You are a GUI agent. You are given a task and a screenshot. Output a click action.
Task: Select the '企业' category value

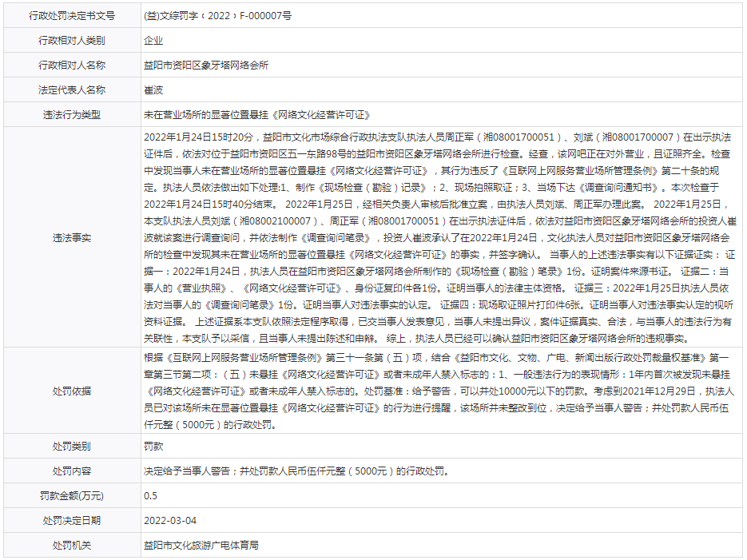tap(153, 40)
